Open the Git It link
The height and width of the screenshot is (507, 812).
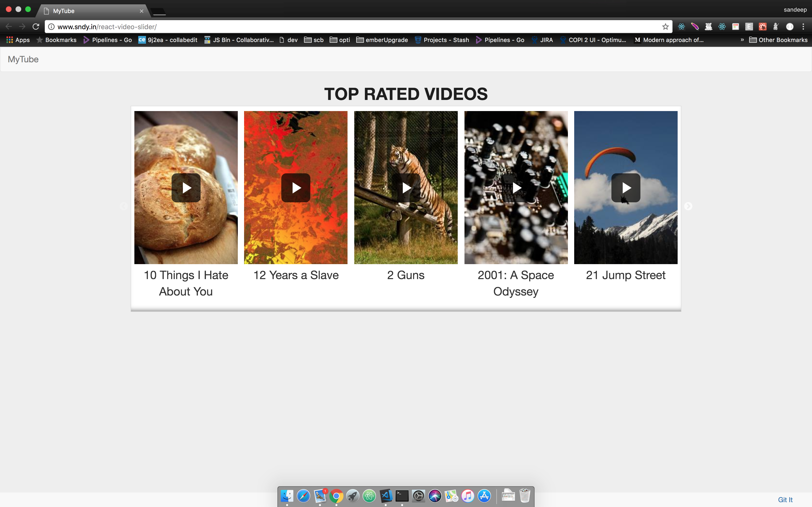click(785, 500)
